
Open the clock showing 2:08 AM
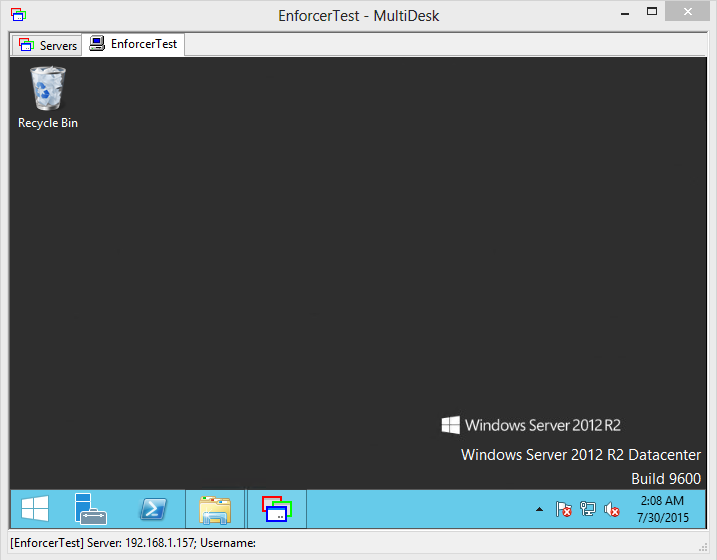coord(661,509)
